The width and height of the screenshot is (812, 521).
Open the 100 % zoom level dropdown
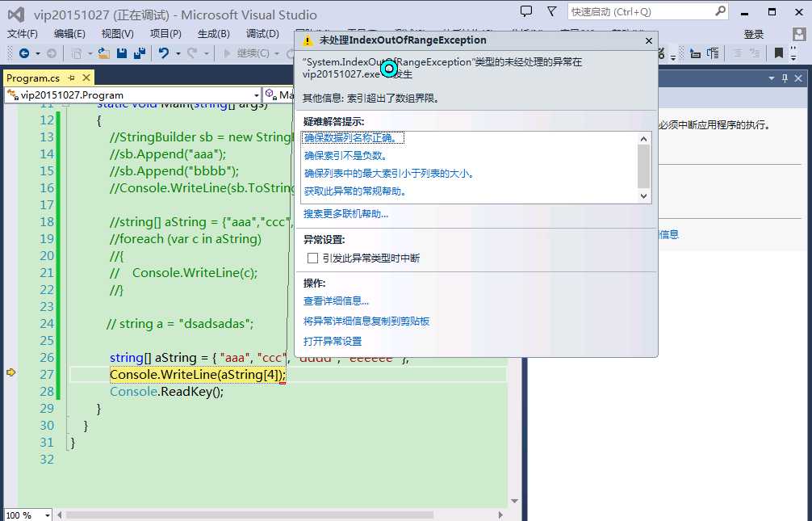[47, 515]
